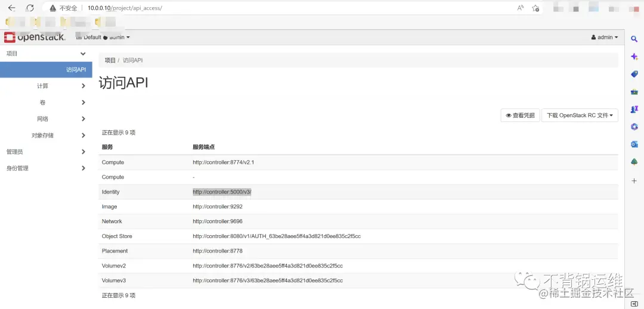Expand the 卷 sidebar section
This screenshot has height=309, width=644.
[x=46, y=102]
